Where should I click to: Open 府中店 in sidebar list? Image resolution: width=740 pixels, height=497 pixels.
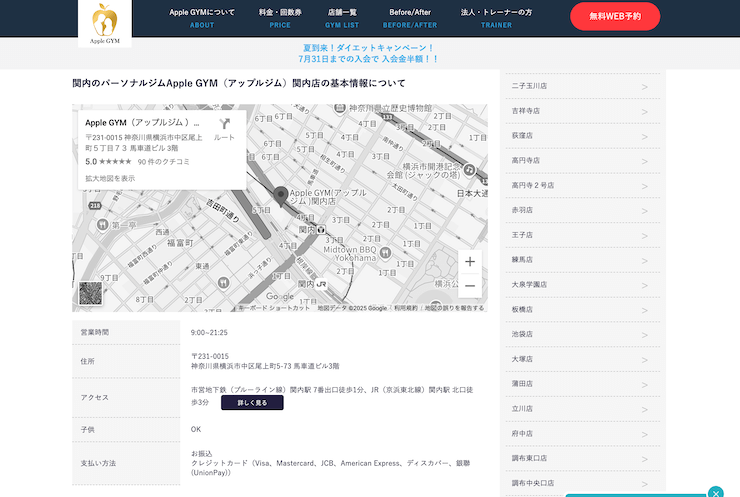[x=583, y=434]
